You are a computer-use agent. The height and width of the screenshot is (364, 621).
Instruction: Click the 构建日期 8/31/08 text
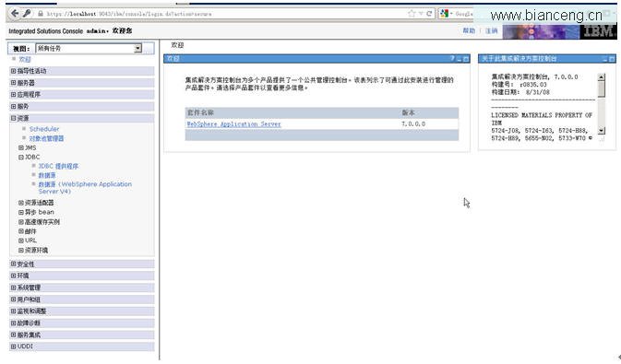520,92
